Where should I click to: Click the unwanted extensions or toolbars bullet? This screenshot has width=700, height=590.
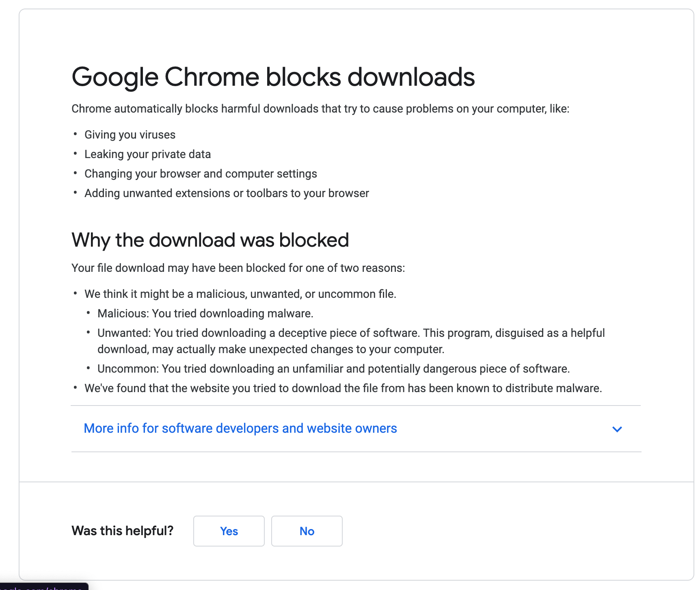click(227, 193)
